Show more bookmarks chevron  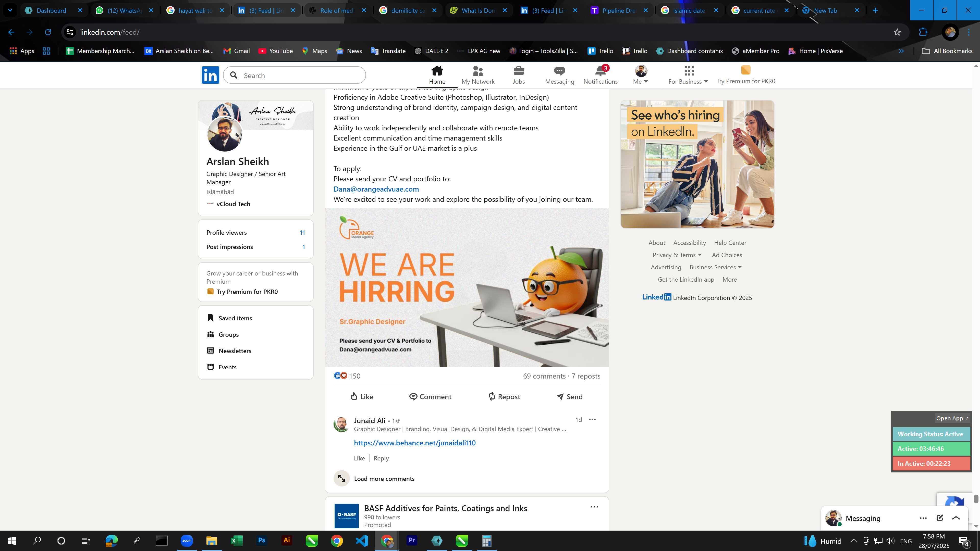[x=901, y=51]
